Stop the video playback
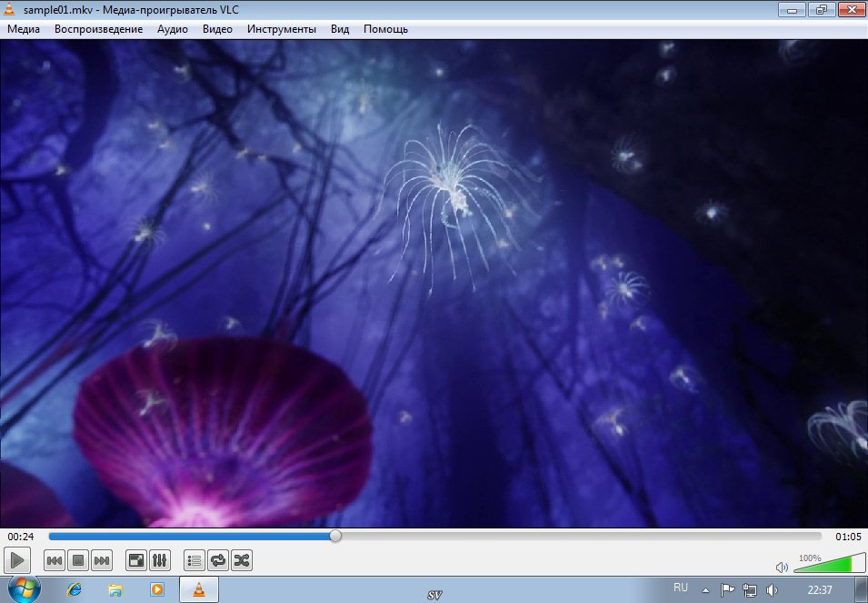This screenshot has height=603, width=868. tap(78, 561)
